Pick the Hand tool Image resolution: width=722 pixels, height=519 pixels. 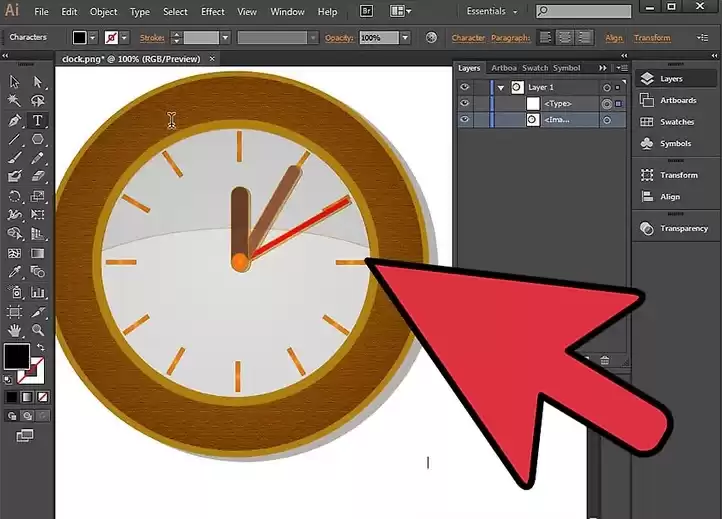click(15, 330)
